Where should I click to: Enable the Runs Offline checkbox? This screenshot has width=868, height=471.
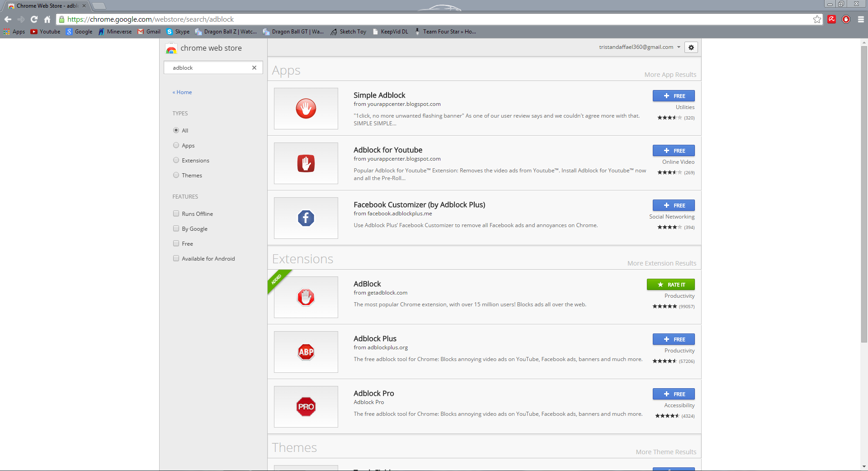coord(176,214)
